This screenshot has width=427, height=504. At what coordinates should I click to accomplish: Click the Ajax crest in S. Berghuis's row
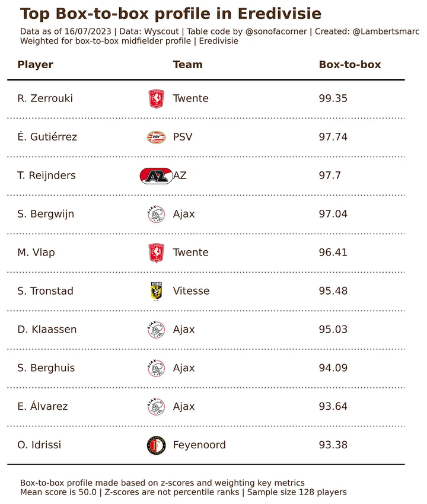(x=155, y=368)
